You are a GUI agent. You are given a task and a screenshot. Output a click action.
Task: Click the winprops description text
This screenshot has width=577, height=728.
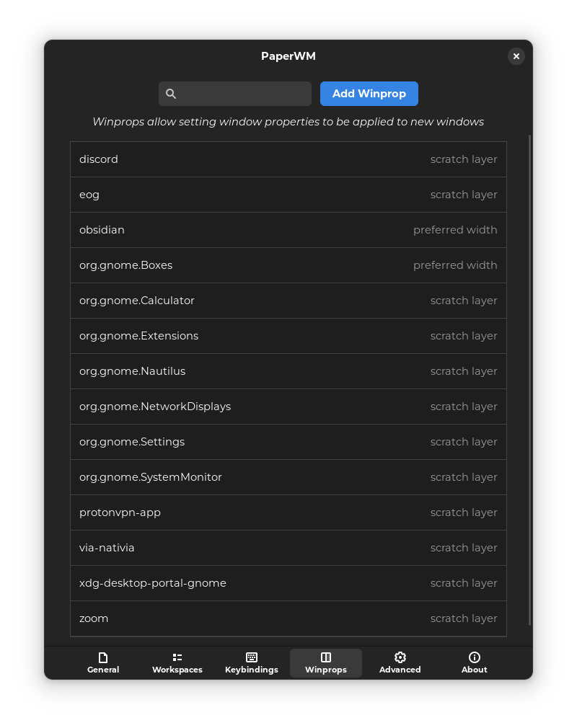(288, 122)
